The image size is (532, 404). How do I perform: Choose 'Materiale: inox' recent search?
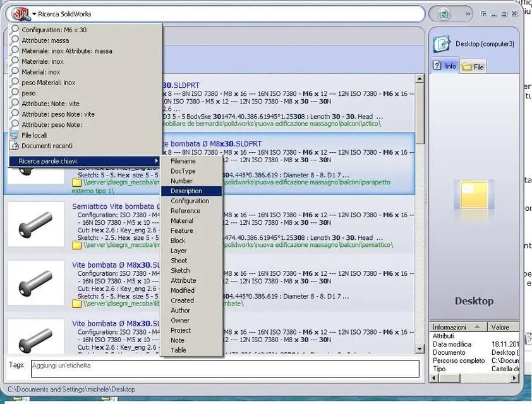[x=42, y=61]
